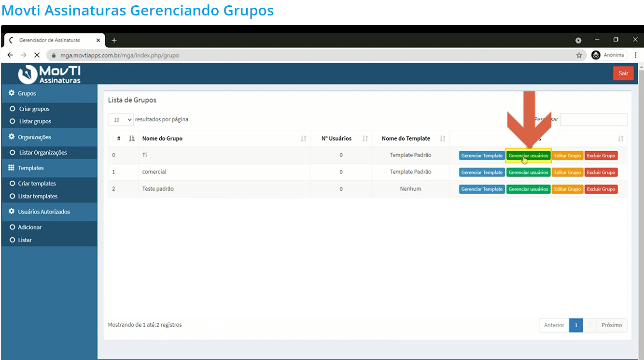Click 'Mostrando de 1 até 2 registros' text
The width and height of the screenshot is (644, 360).
tap(145, 325)
